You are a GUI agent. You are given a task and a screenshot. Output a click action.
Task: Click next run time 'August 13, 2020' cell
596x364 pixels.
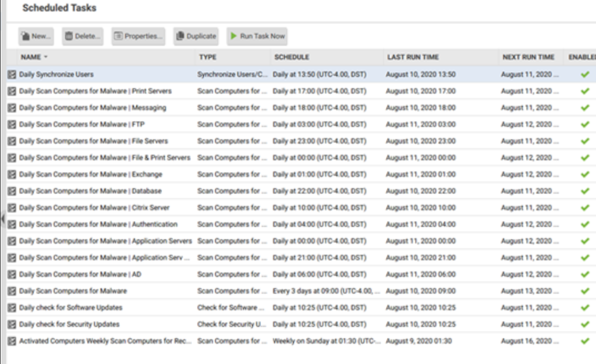point(530,291)
